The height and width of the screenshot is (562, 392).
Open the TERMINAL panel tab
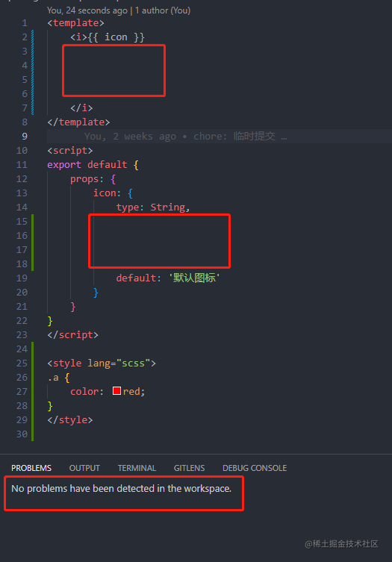coord(137,468)
